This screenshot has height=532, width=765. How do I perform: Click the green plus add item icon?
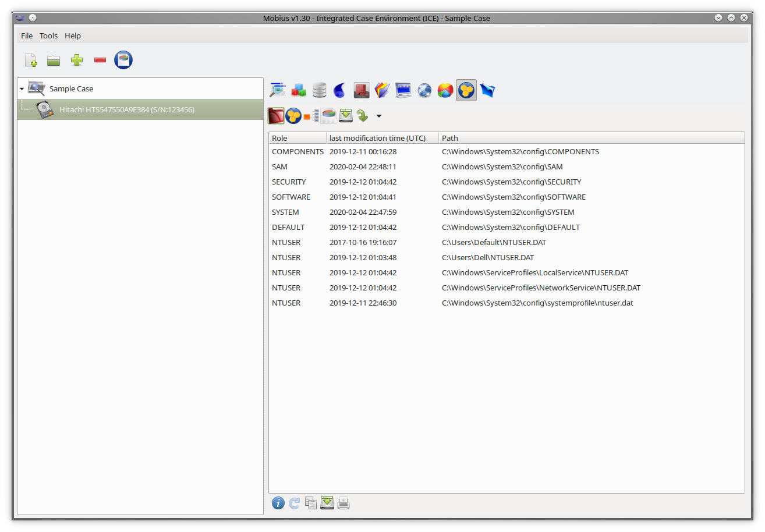click(x=77, y=60)
